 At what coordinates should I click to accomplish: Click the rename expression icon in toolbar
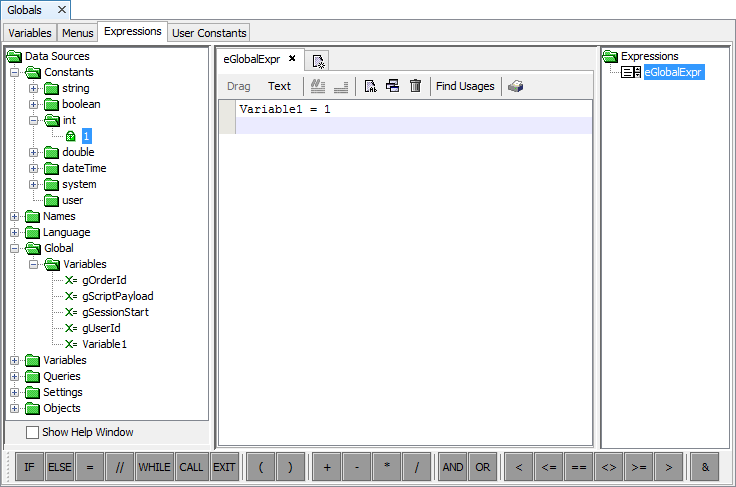coord(369,87)
